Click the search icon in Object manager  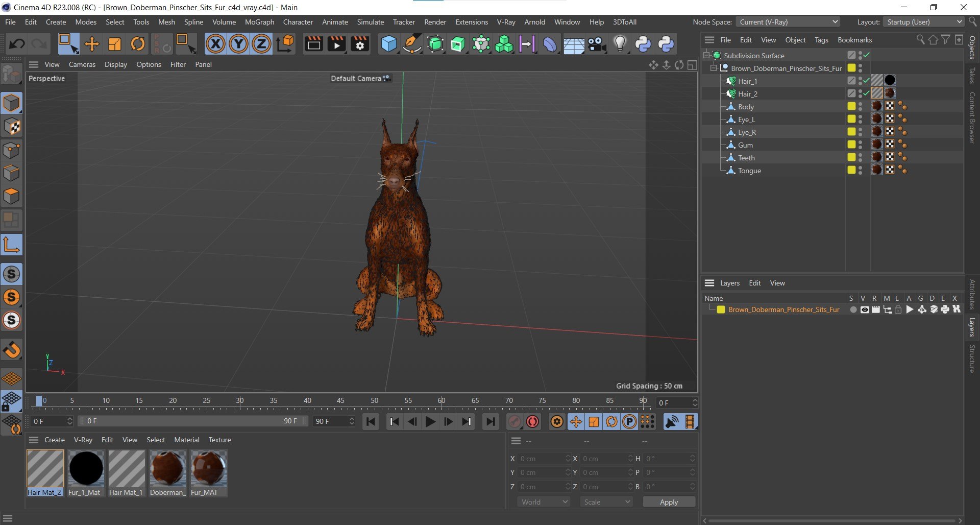coord(920,40)
